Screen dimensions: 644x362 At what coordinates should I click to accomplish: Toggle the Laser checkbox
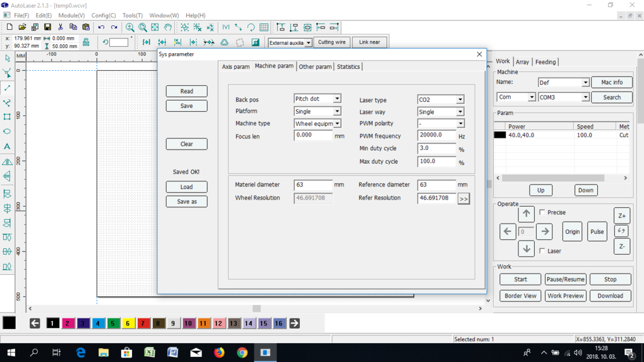pyautogui.click(x=543, y=251)
